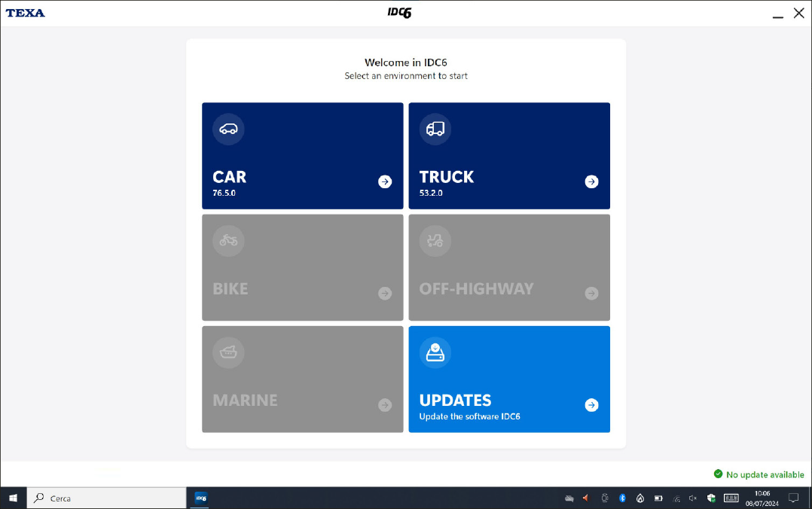Open the Windows Start menu
Screen dimensions: 812x509
(13, 498)
